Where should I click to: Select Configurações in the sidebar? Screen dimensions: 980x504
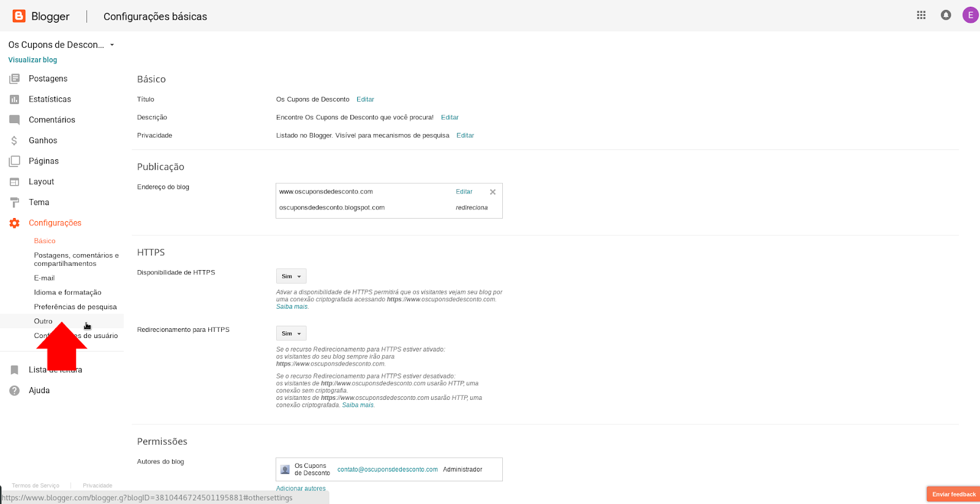(55, 223)
